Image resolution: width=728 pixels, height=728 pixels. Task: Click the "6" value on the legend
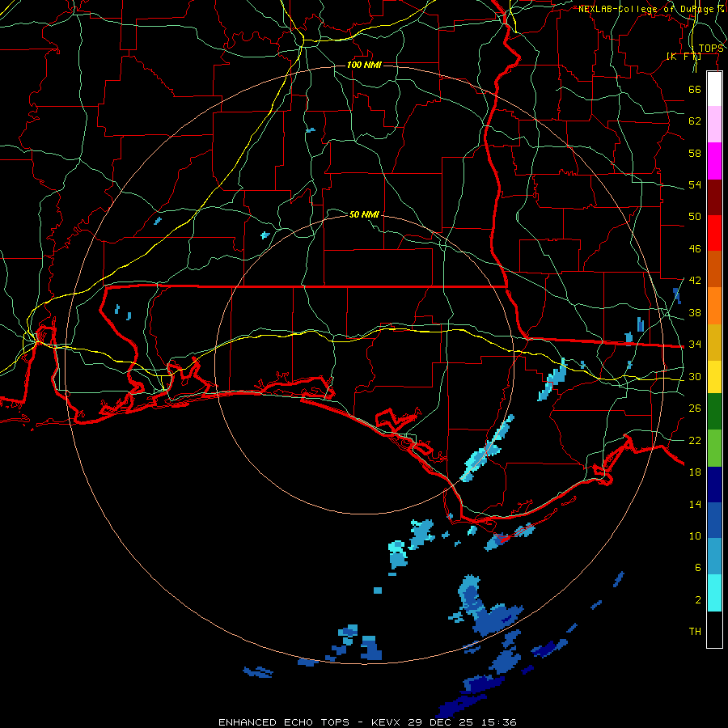coord(698,568)
